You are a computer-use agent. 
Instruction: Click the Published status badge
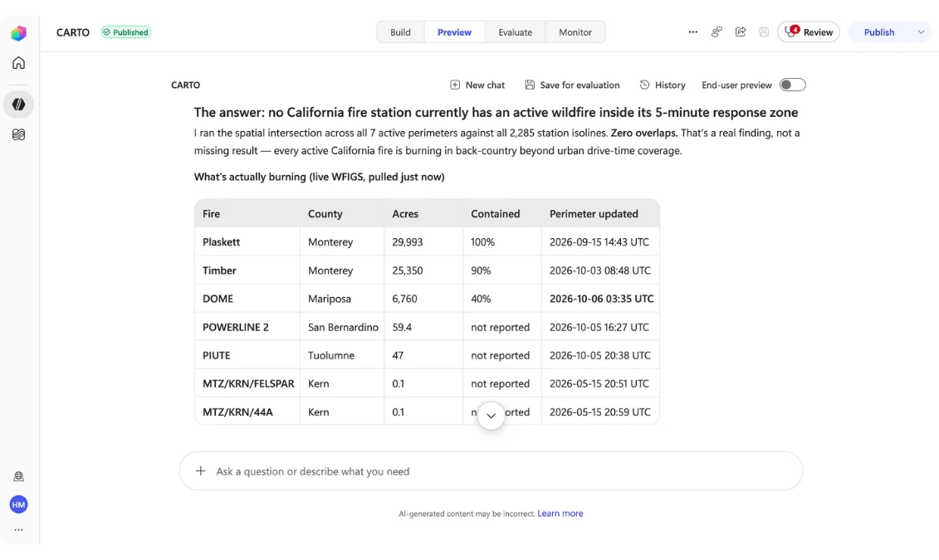click(x=125, y=32)
